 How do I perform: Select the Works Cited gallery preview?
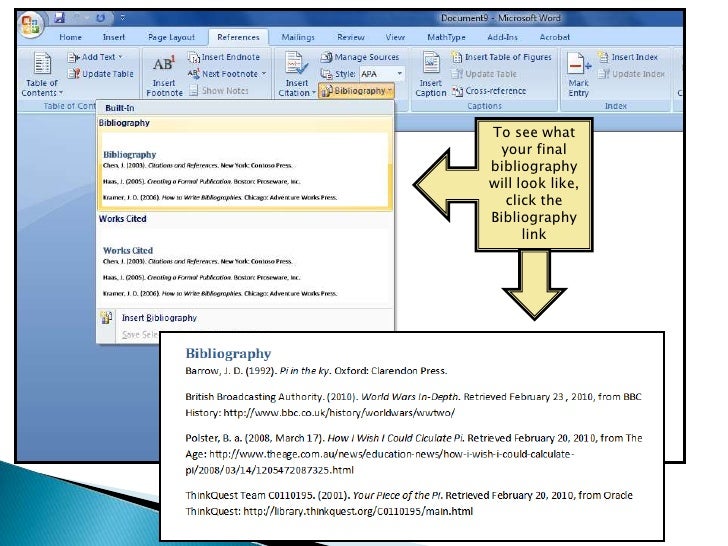point(245,266)
